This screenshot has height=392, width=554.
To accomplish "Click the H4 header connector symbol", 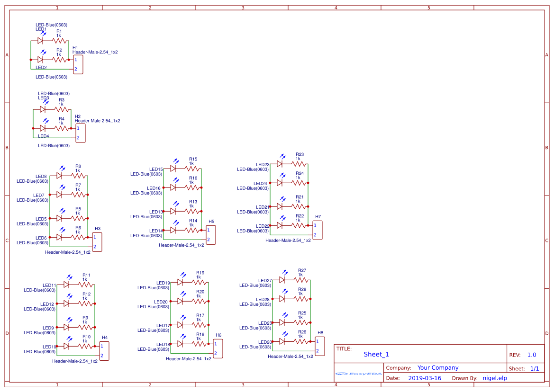I will [x=104, y=351].
